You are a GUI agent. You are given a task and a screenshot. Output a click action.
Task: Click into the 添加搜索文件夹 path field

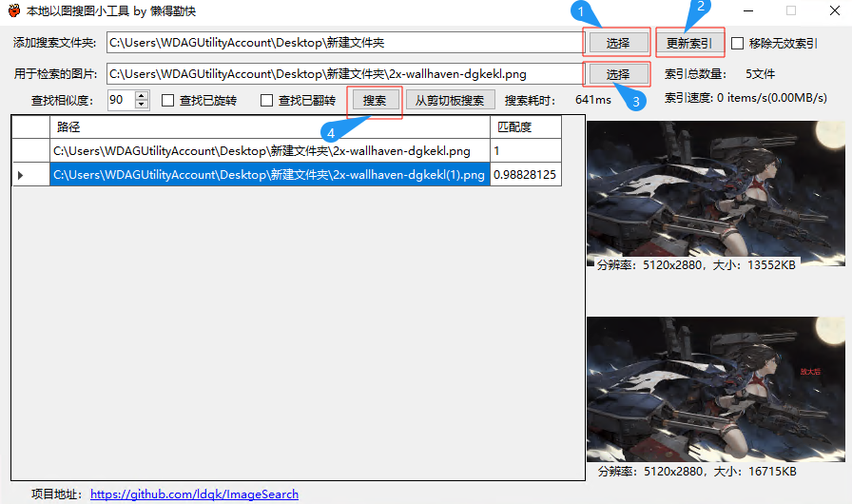tap(345, 43)
